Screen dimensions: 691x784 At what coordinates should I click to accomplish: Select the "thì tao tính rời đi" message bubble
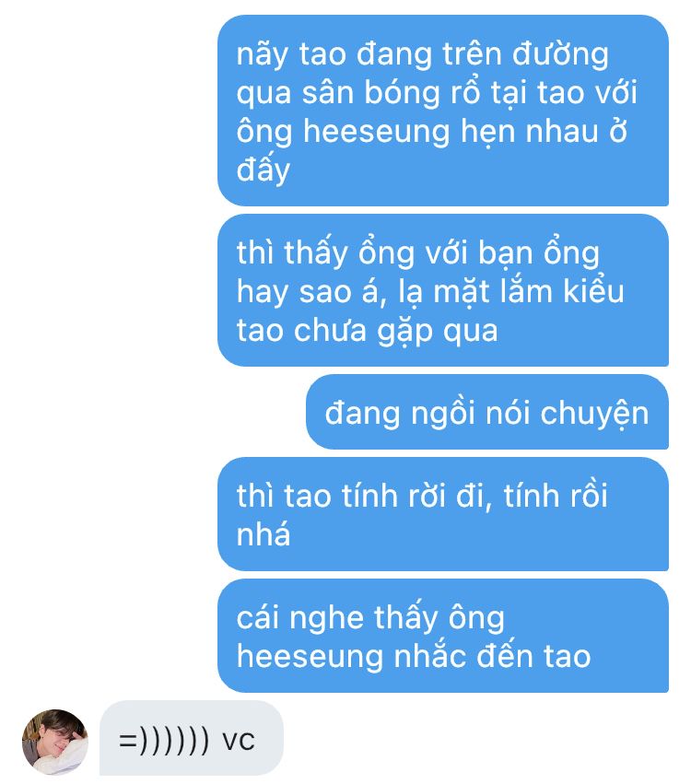pyautogui.click(x=443, y=514)
